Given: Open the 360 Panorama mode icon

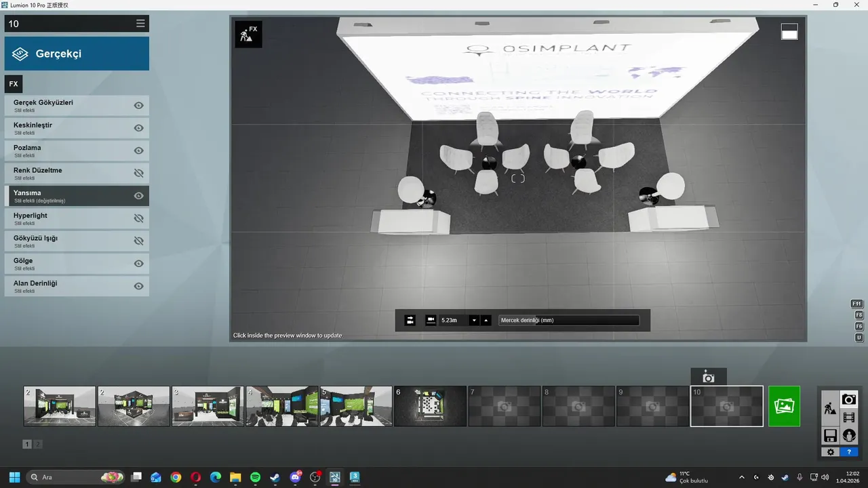Looking at the screenshot, I should click(849, 435).
